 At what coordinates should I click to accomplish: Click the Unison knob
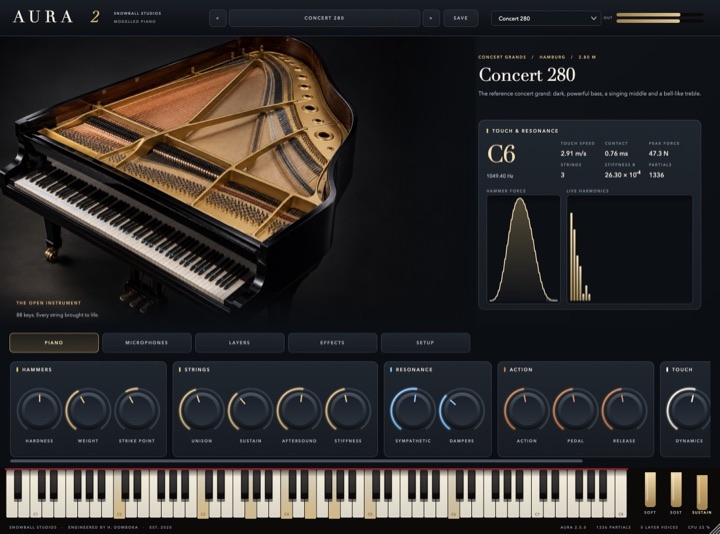click(x=202, y=410)
